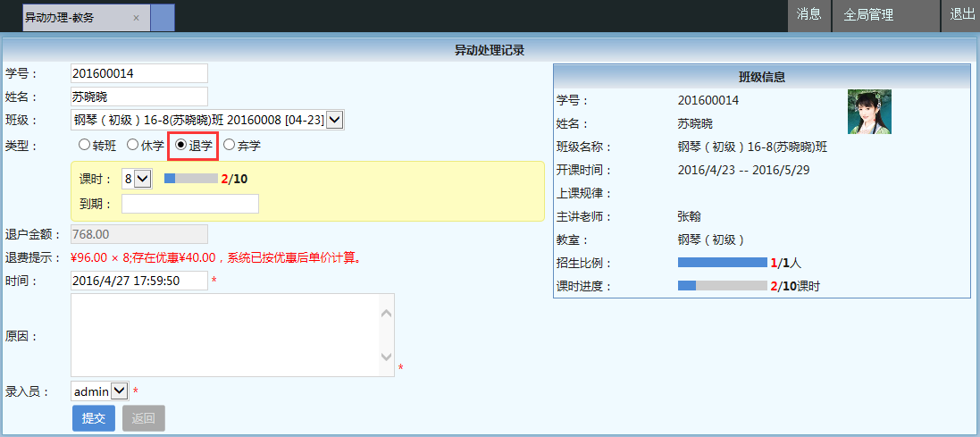Click the student photo thumbnail
The width and height of the screenshot is (980, 437).
[x=869, y=112]
